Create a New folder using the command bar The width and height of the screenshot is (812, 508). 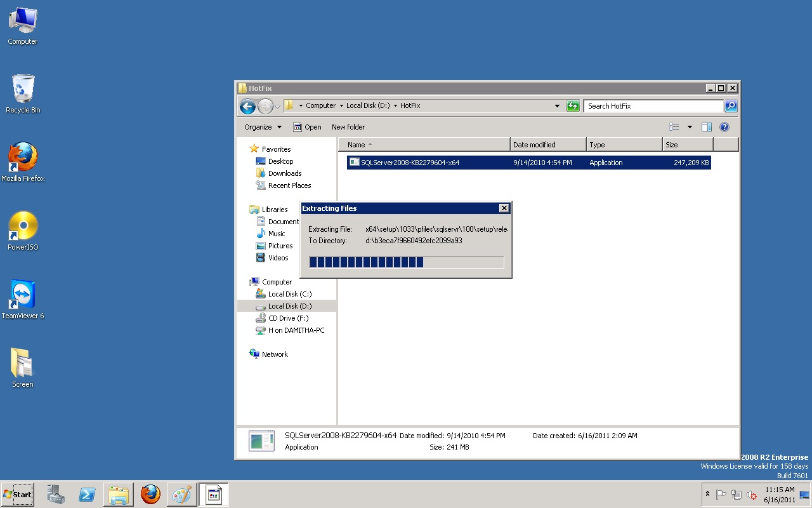(x=348, y=126)
